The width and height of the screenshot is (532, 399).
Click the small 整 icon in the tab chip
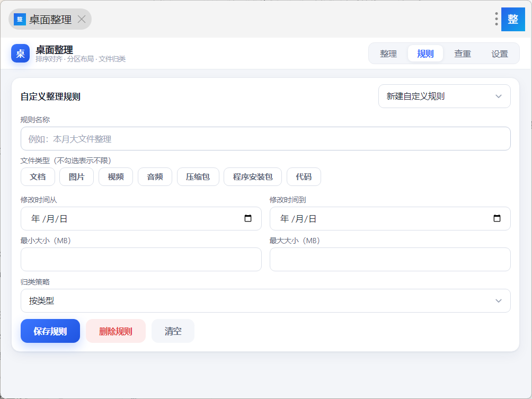pyautogui.click(x=20, y=19)
